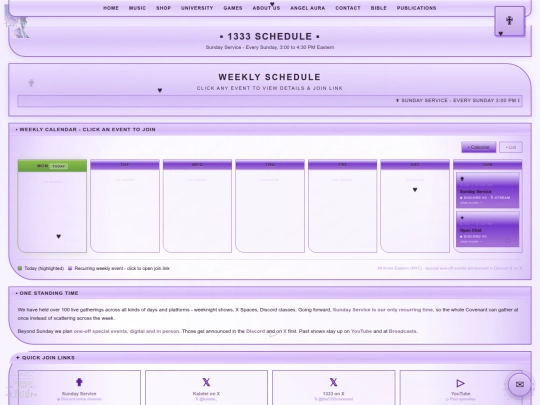
Task: Open the ANGEL AURA nav link
Action: (308, 8)
